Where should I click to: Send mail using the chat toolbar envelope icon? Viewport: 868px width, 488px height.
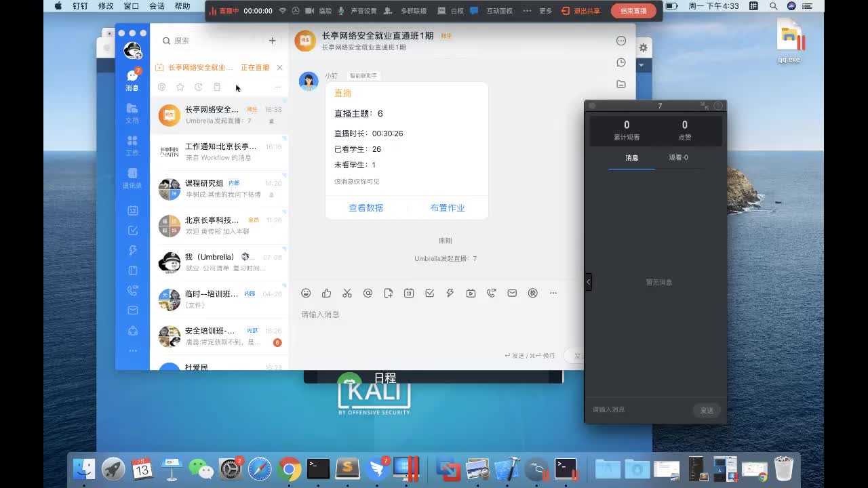point(512,293)
